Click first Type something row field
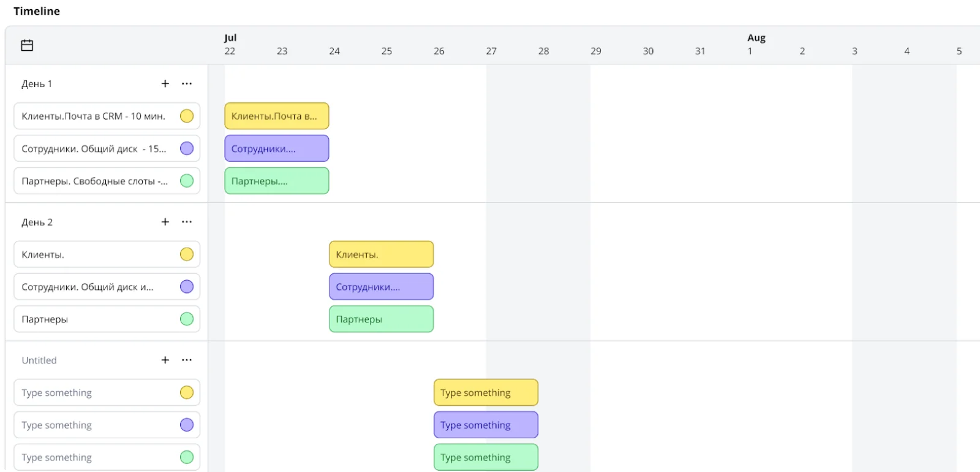 pyautogui.click(x=92, y=392)
